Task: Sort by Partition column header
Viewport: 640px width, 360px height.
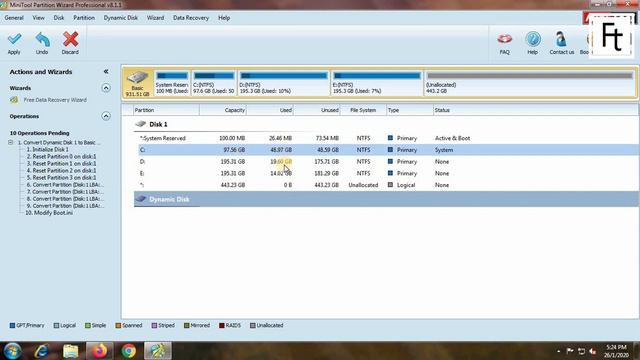Action: [166, 110]
